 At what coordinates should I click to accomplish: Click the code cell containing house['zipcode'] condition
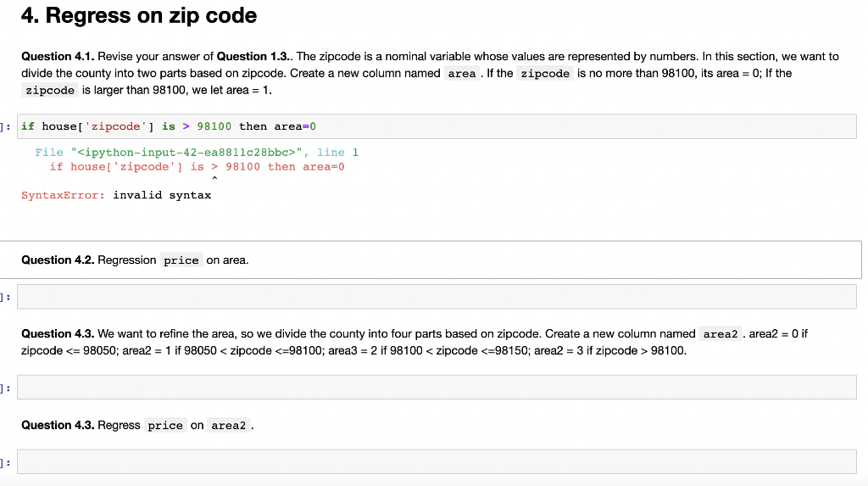point(437,126)
